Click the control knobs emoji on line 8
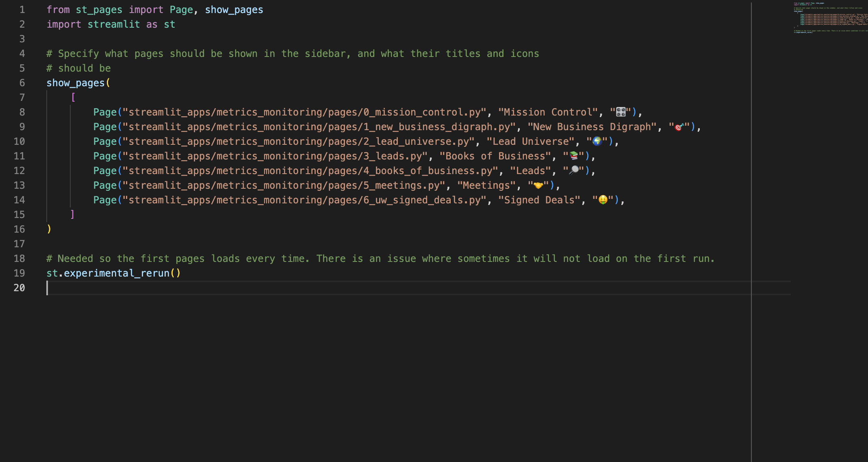The image size is (868, 462). click(x=621, y=112)
